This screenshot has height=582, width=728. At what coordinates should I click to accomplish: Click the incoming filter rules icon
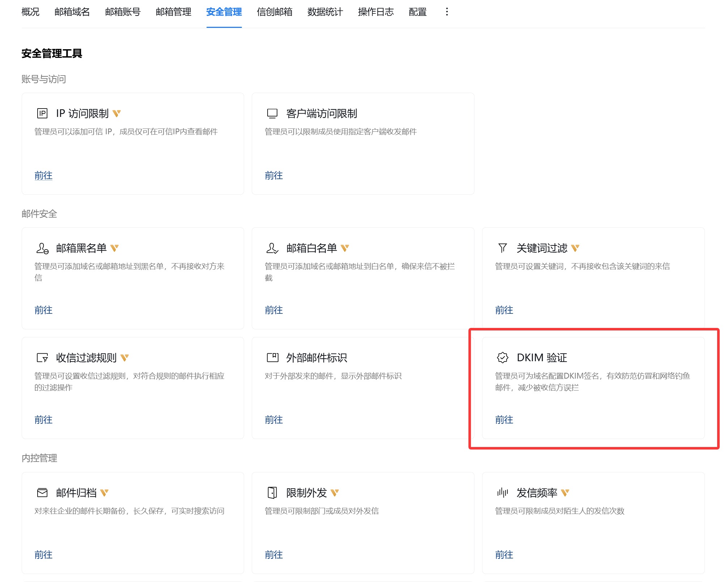[x=42, y=358]
